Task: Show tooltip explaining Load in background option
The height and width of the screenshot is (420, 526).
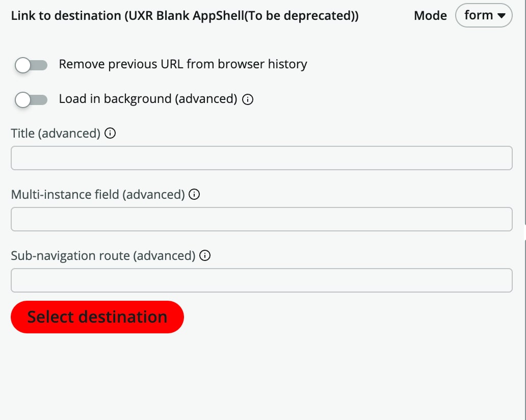Action: (248, 99)
